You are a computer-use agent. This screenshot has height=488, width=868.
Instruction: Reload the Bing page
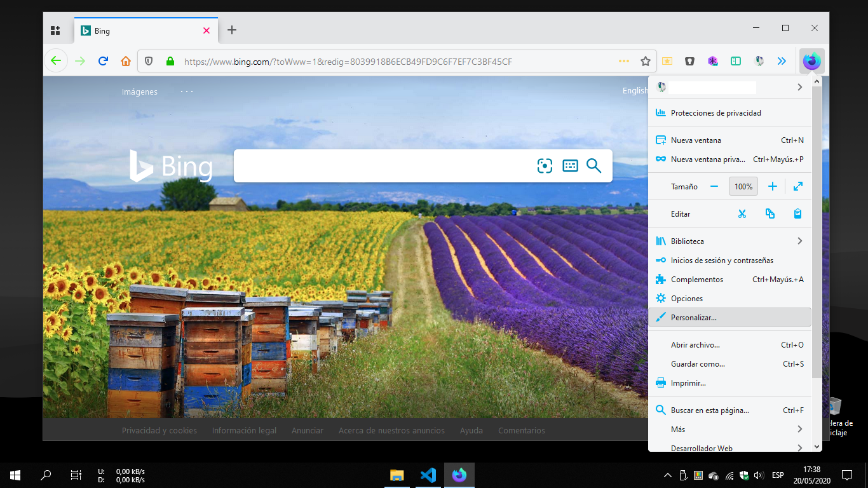[103, 61]
